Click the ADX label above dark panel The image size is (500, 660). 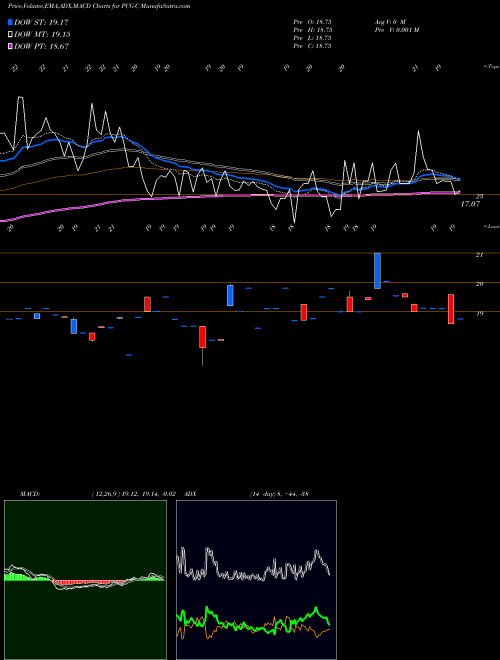tap(190, 494)
